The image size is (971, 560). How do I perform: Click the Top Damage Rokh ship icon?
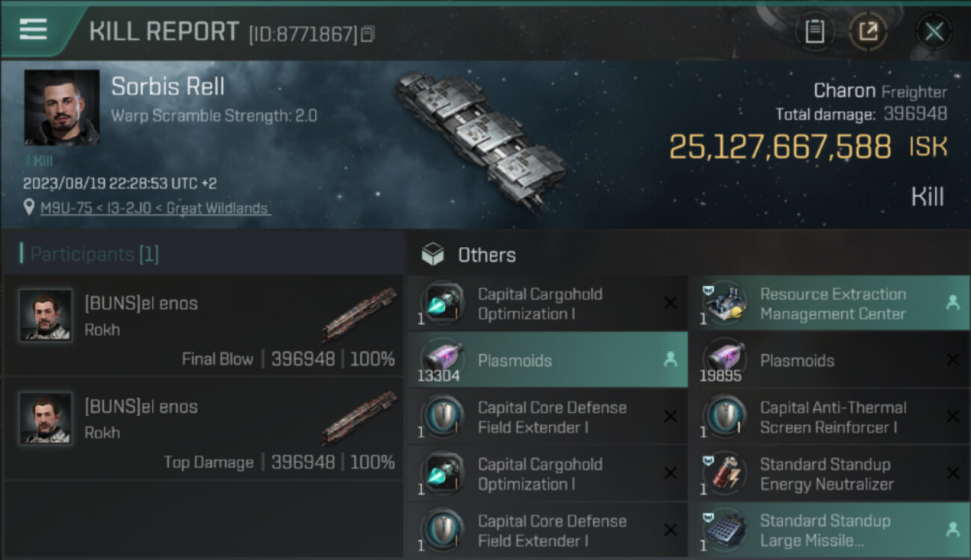(359, 418)
